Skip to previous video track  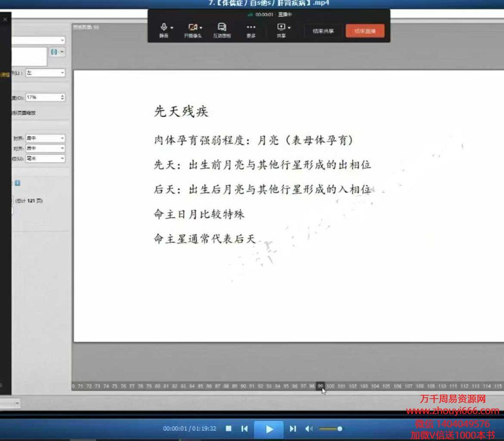click(x=244, y=429)
